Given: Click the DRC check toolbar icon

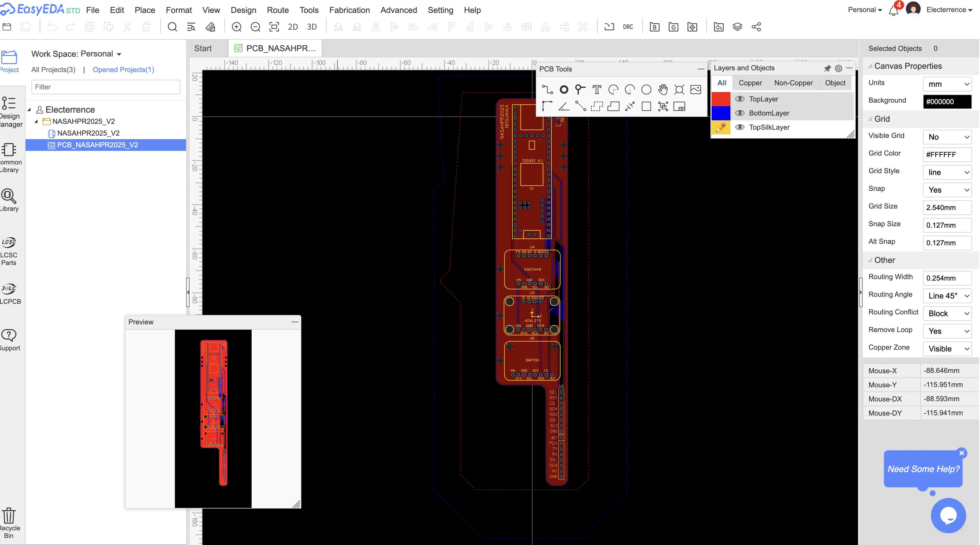Looking at the screenshot, I should tap(628, 27).
